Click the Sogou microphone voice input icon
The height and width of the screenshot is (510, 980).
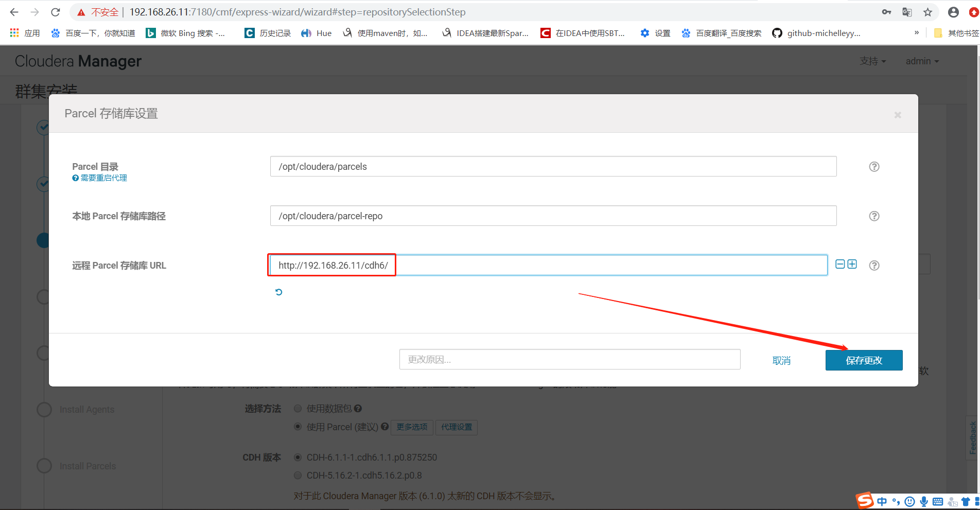(x=924, y=502)
